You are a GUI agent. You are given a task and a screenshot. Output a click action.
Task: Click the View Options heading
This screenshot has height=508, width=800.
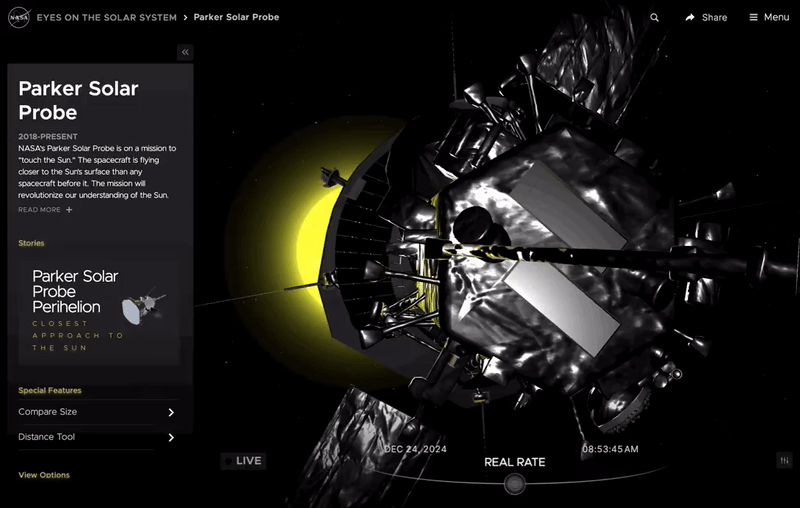click(x=44, y=475)
